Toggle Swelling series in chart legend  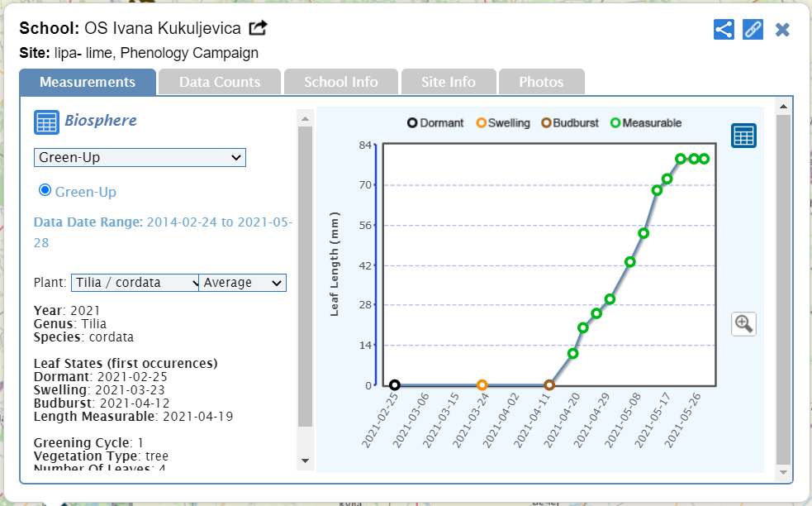point(503,123)
